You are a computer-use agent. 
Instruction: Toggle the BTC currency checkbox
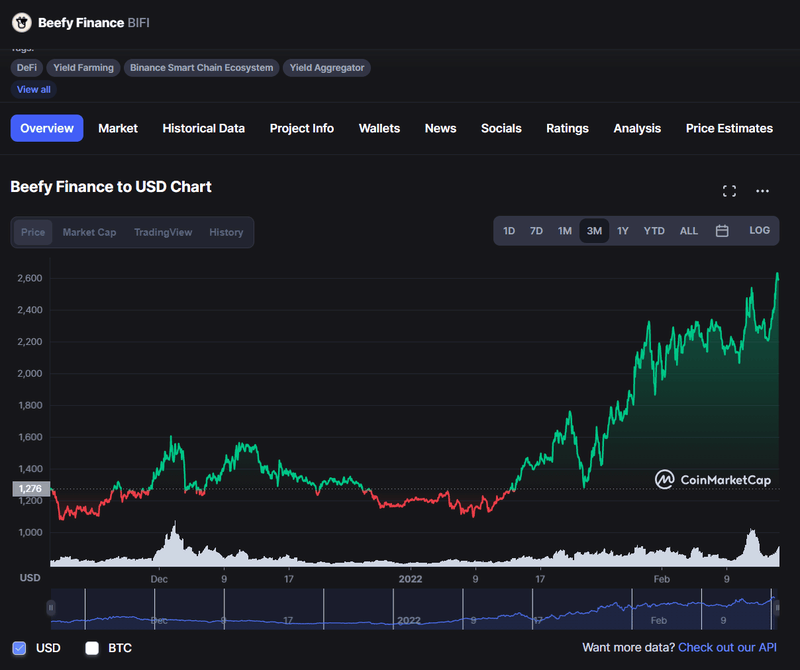[x=92, y=648]
